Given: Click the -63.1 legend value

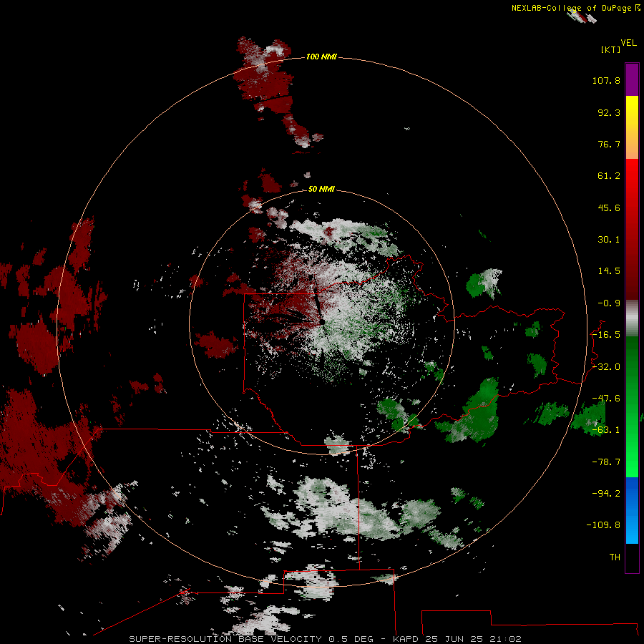Looking at the screenshot, I should pyautogui.click(x=606, y=430).
